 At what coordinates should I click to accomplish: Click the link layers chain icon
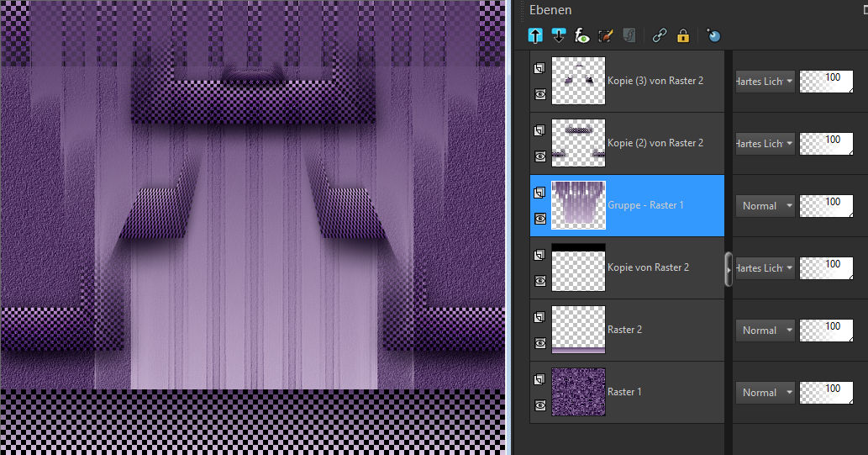pos(660,35)
